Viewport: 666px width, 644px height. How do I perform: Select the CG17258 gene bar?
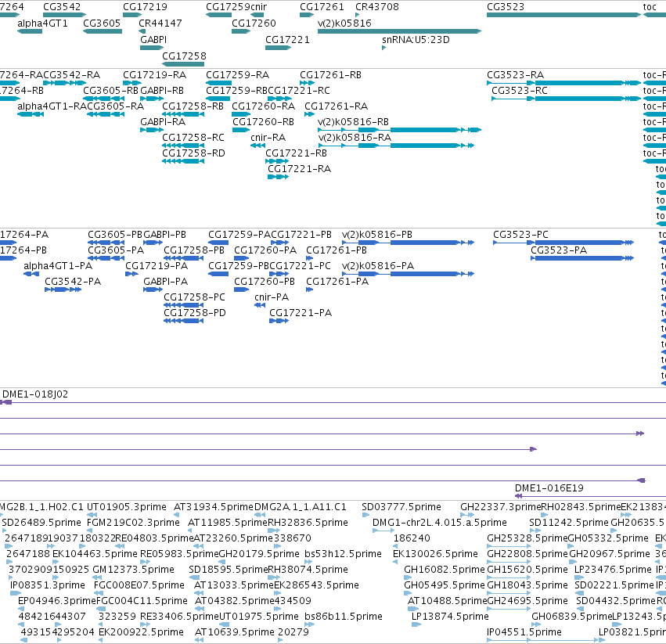(183, 64)
